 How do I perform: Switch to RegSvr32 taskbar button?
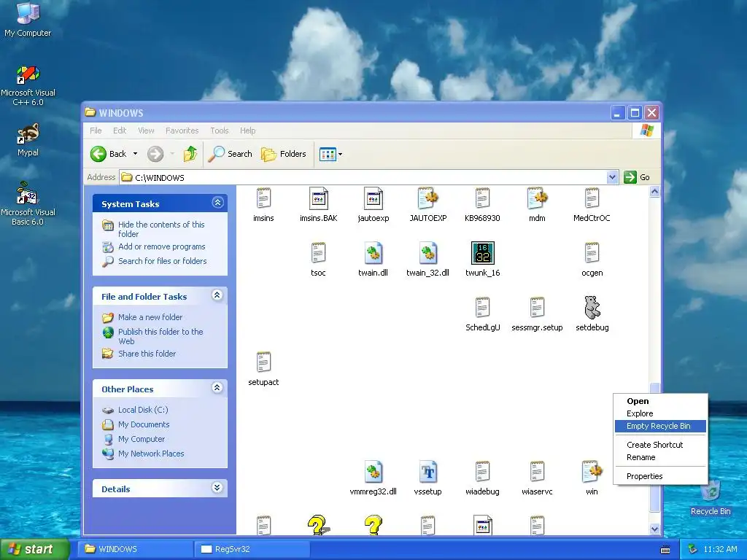click(252, 550)
